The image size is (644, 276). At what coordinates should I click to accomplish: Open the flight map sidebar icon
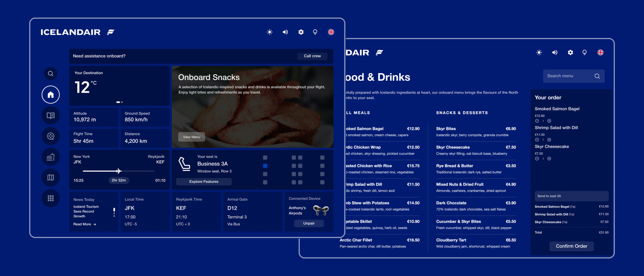point(51,177)
